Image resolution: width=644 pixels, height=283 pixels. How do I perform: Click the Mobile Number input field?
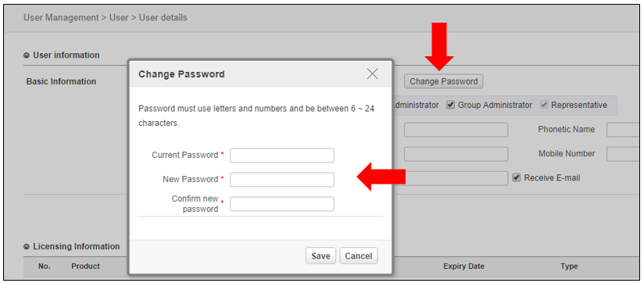pos(624,154)
